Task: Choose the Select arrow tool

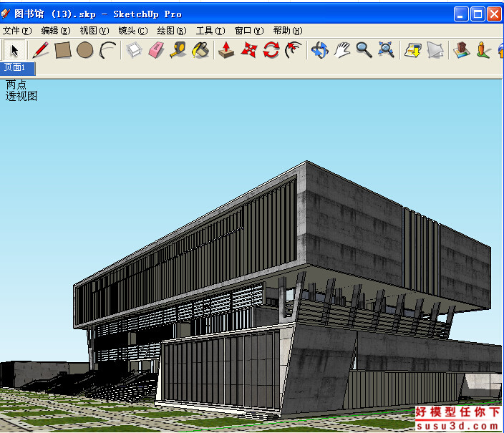Action: (x=14, y=50)
